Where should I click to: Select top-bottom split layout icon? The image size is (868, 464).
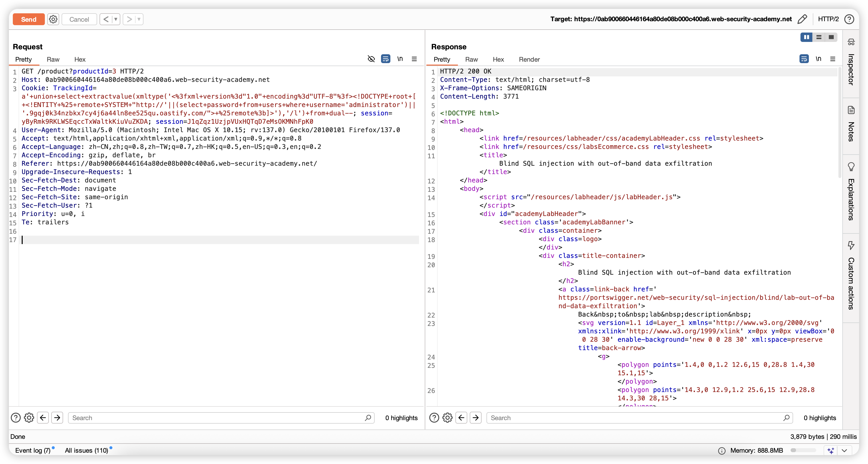click(x=819, y=37)
